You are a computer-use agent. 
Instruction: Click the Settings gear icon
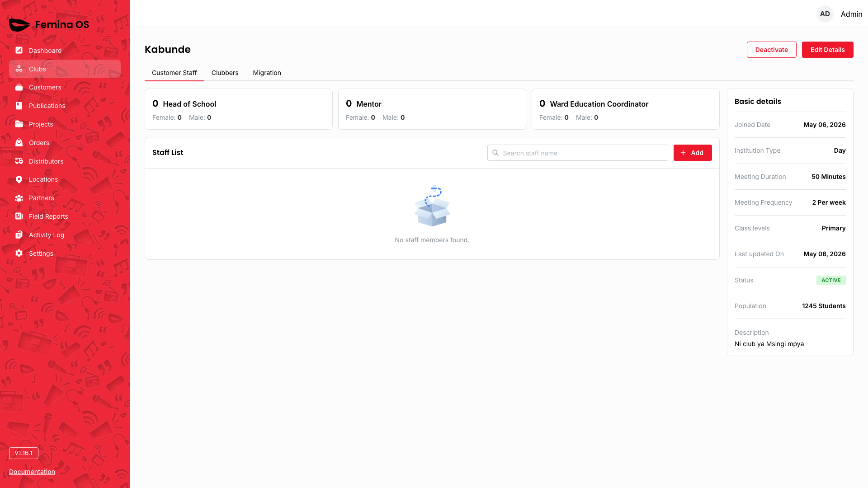(19, 253)
